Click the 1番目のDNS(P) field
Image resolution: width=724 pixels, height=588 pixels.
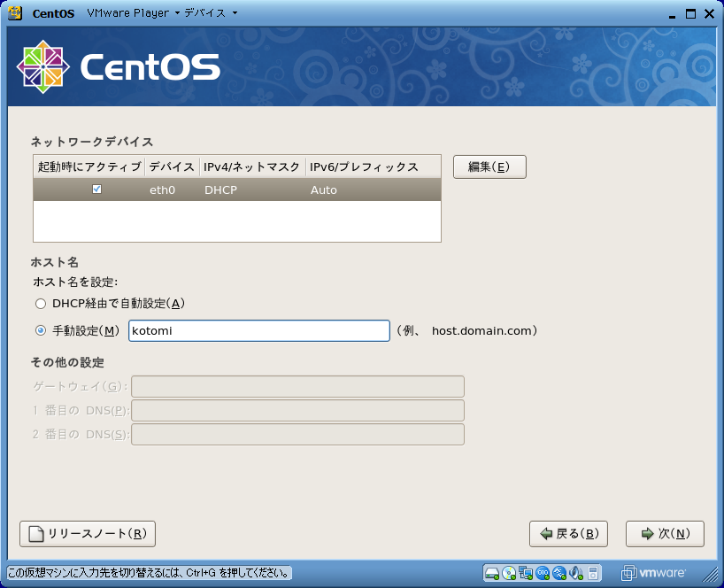(x=297, y=411)
